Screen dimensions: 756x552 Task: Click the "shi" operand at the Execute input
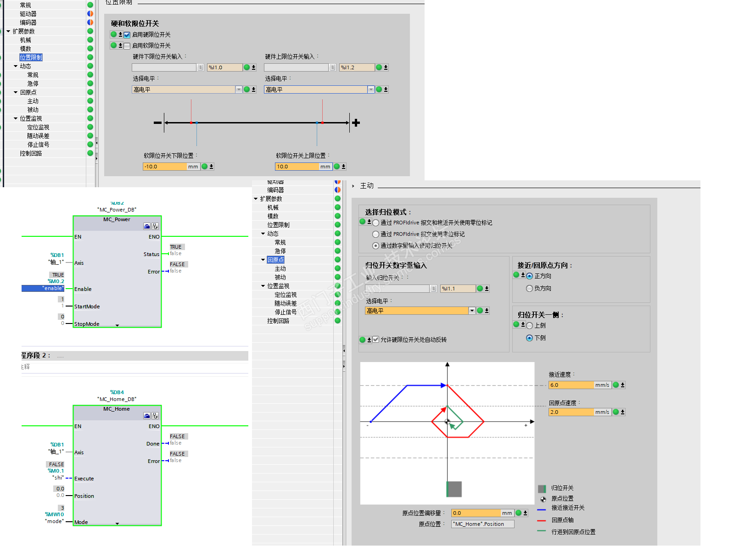58,478
